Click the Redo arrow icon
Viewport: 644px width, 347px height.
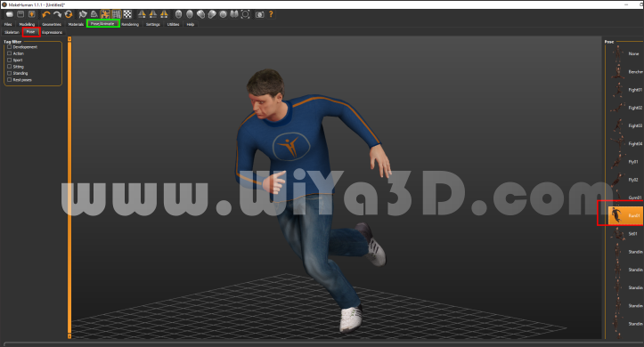point(57,14)
